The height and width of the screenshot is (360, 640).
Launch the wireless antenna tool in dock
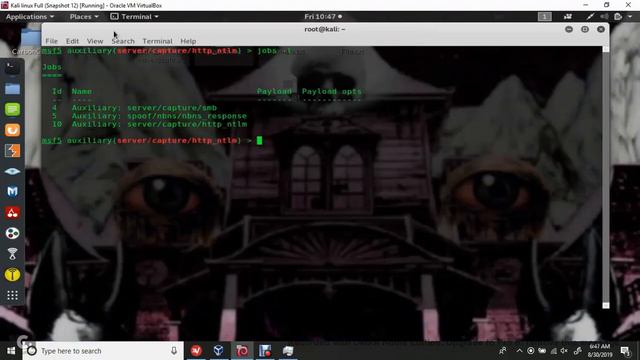coord(12,254)
